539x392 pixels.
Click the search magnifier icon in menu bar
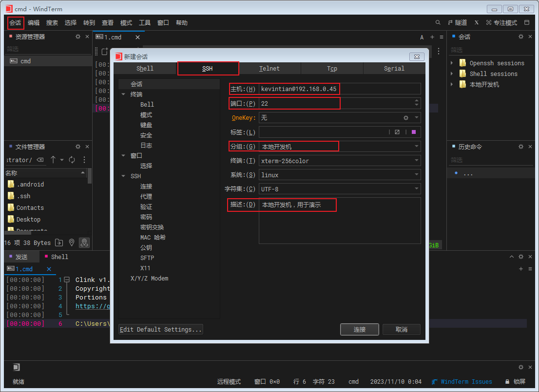click(438, 23)
